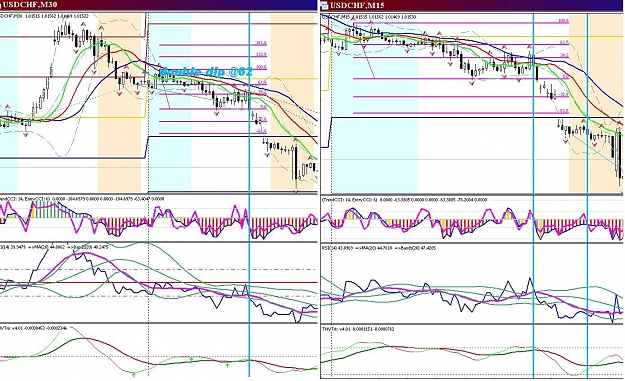Select the 'double dip @62' text label
The width and height of the screenshot is (625, 381).
coord(206,72)
